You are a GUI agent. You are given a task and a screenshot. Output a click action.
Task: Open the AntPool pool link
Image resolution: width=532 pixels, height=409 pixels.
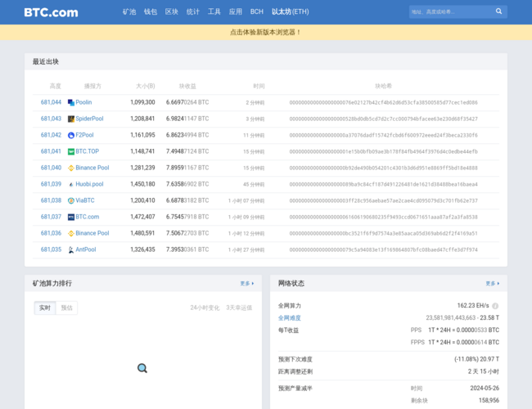86,249
